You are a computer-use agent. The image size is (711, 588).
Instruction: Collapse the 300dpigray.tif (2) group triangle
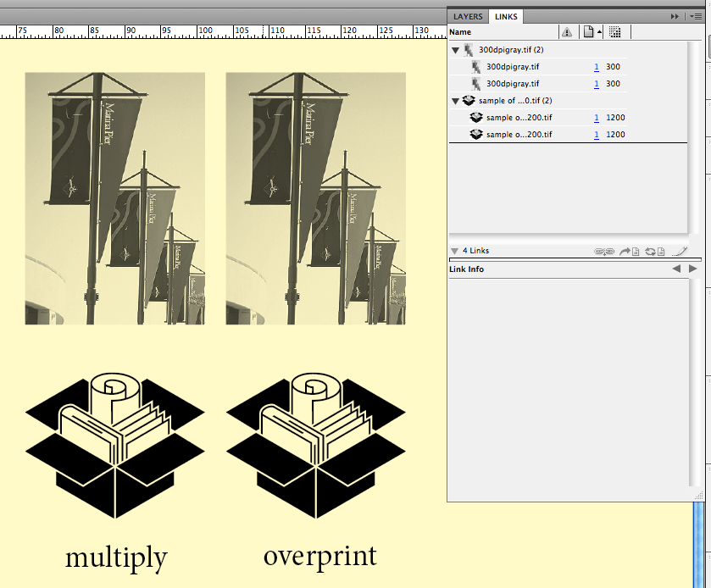pyautogui.click(x=456, y=50)
